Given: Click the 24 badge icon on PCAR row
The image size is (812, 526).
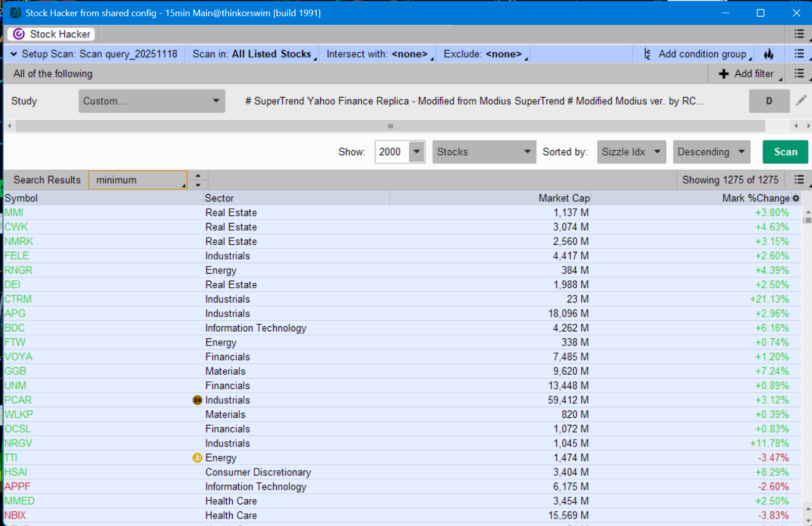Looking at the screenshot, I should [x=197, y=400].
